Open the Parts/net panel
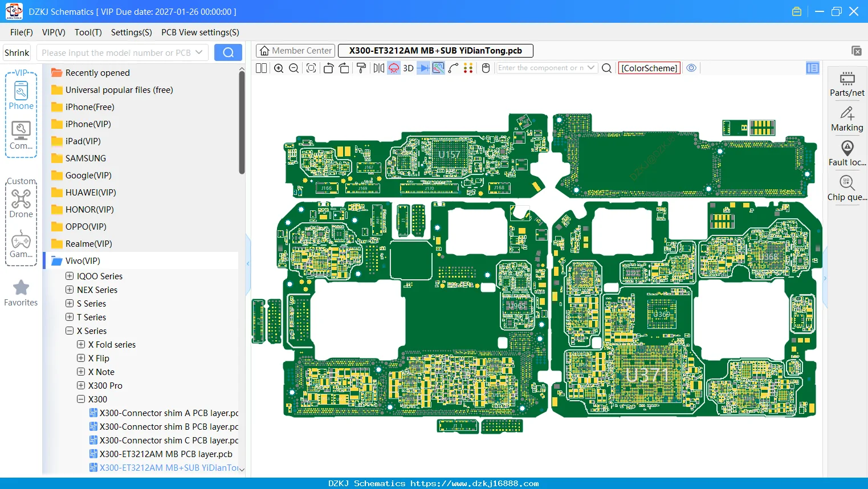The image size is (868, 489). click(x=847, y=84)
